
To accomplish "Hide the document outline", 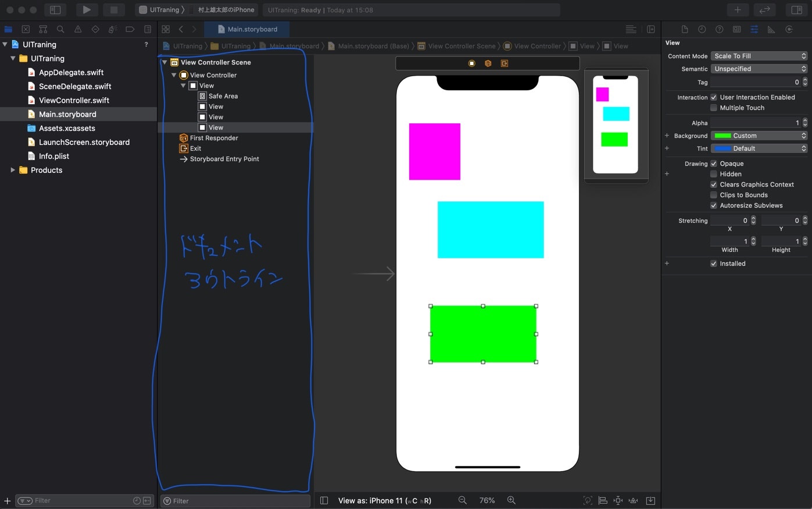I will (324, 500).
